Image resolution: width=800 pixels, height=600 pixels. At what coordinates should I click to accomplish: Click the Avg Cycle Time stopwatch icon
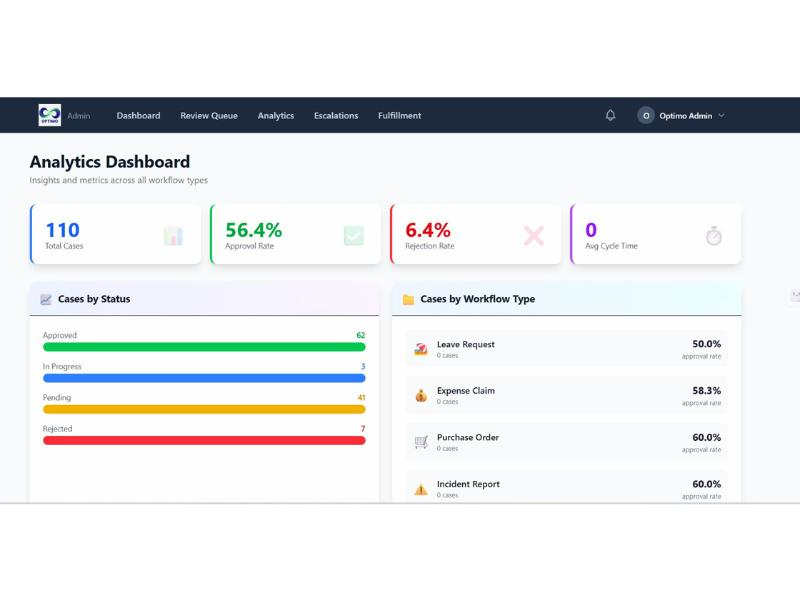[713, 236]
